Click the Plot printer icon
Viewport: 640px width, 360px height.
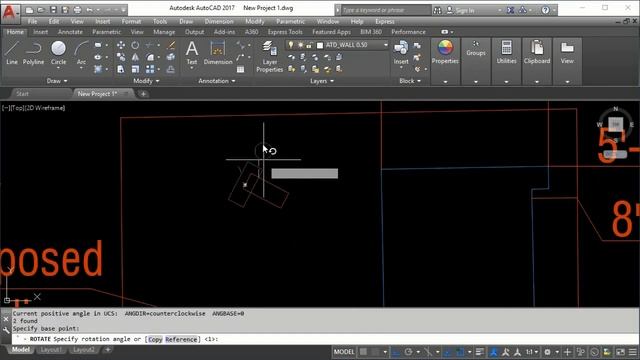[x=77, y=10]
